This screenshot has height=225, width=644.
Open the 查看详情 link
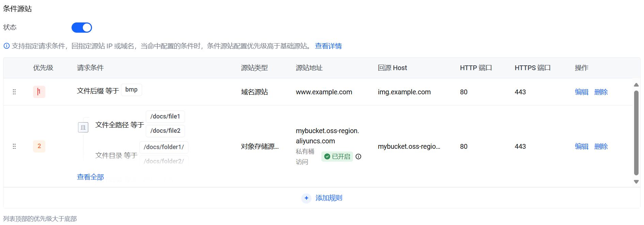click(328, 46)
